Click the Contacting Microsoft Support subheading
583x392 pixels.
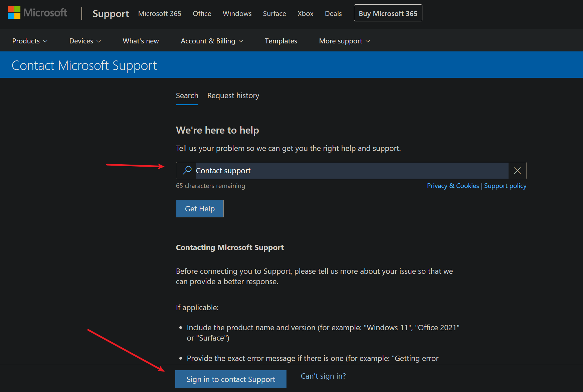point(230,247)
